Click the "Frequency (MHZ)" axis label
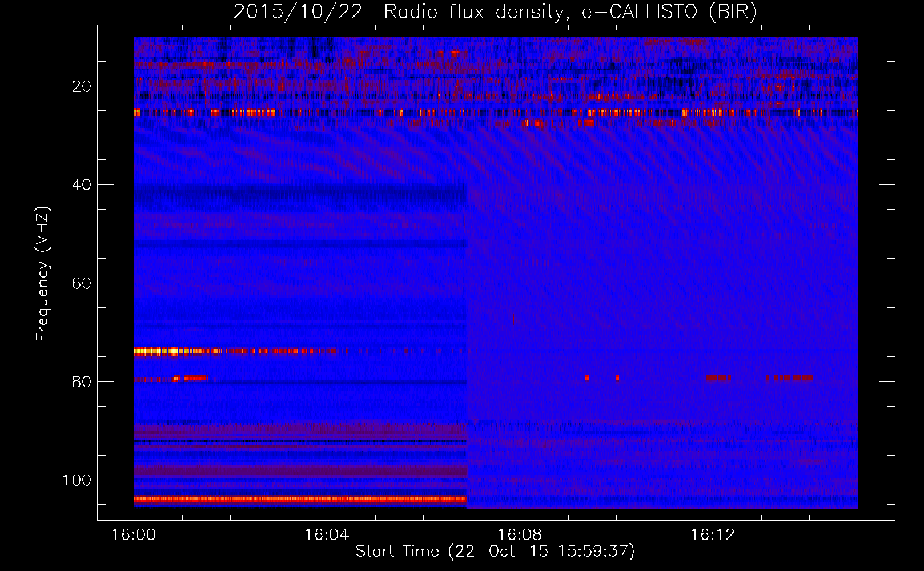The height and width of the screenshot is (571, 924). (43, 274)
